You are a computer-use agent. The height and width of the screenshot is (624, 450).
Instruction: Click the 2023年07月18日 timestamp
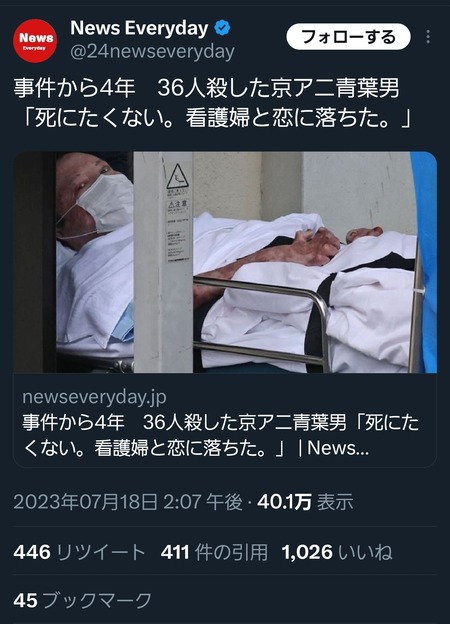[128, 502]
